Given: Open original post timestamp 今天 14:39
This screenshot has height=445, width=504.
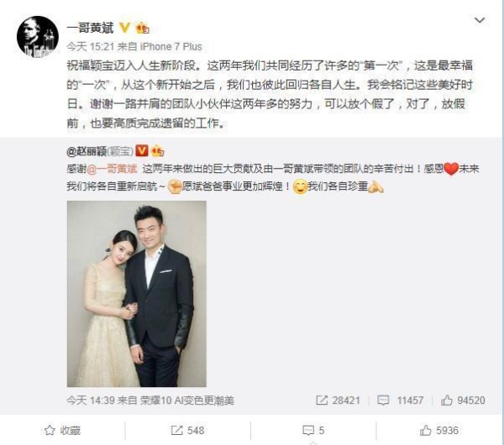Looking at the screenshot, I should coord(91,400).
